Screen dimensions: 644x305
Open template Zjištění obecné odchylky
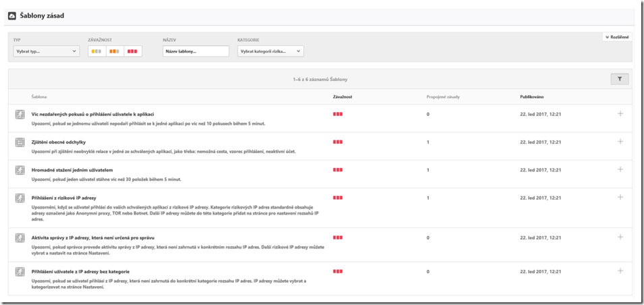pyautogui.click(x=59, y=142)
